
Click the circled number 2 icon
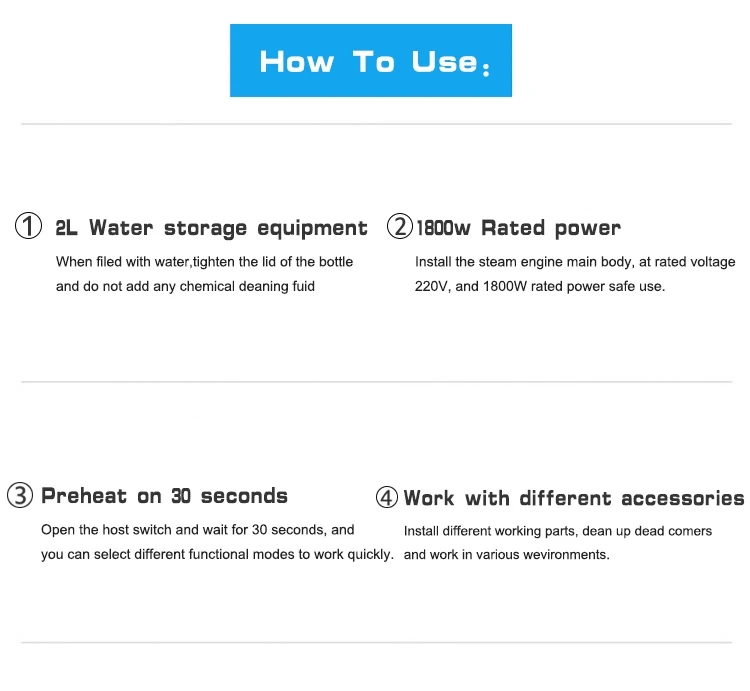point(399,227)
